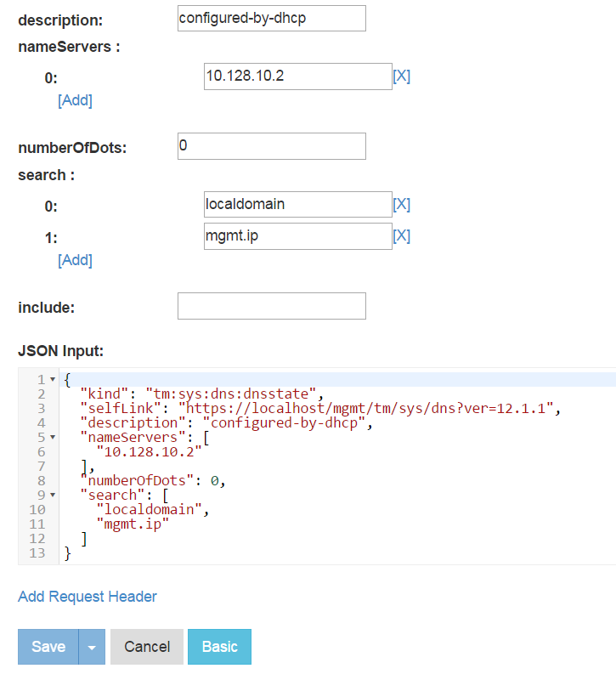Open the Save button dropdown arrow

92,647
